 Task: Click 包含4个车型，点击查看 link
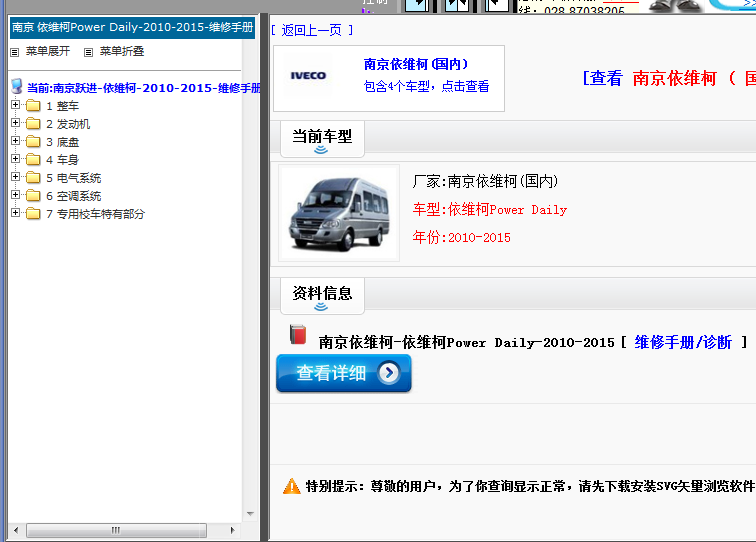pos(426,86)
